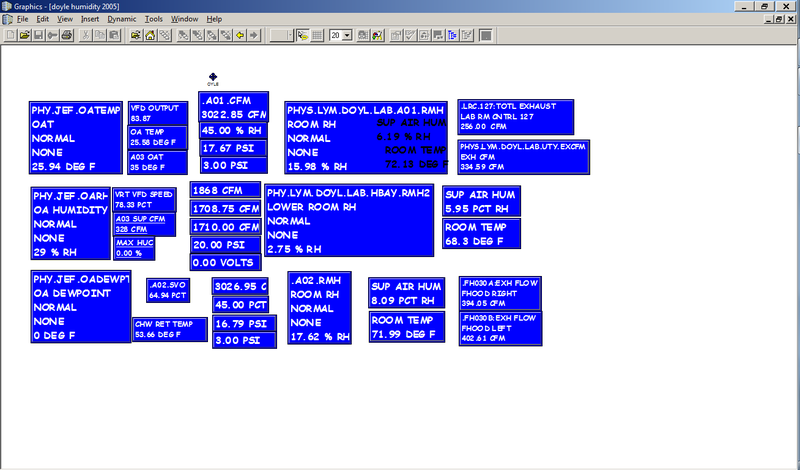The height and width of the screenshot is (470, 800).
Task: Open the Tools menu
Action: tap(153, 18)
